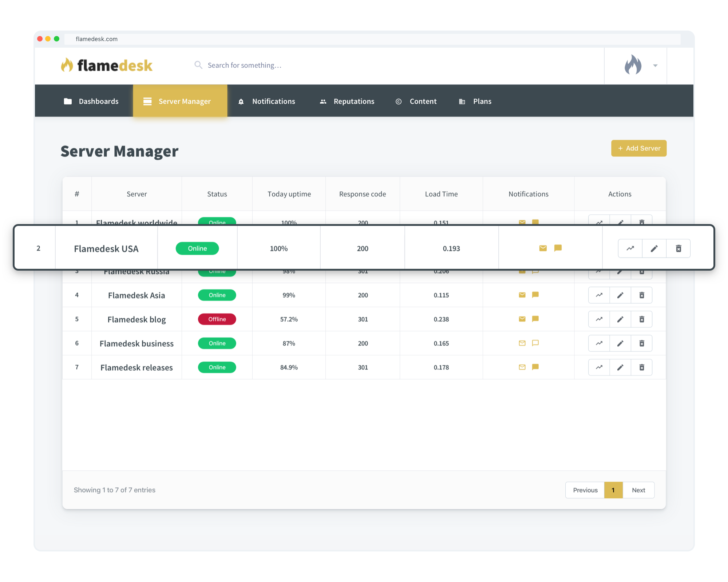Open stats chart for Flamedesk USA
This screenshot has height=582, width=728.
point(630,248)
